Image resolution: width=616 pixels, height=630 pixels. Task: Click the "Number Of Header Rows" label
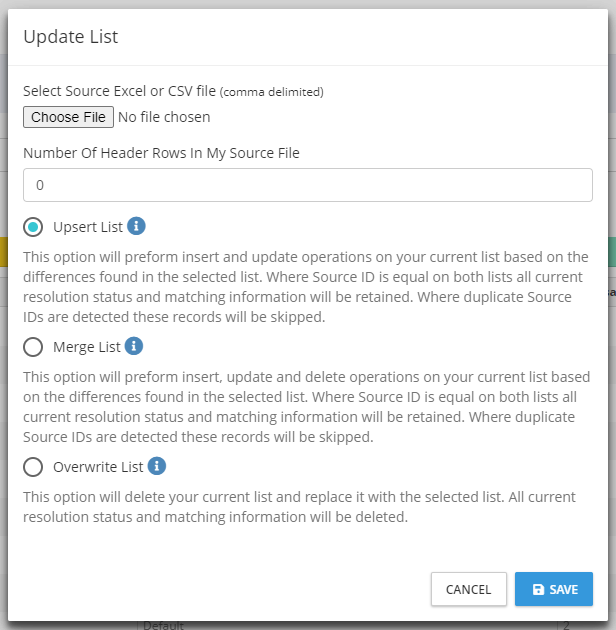[161, 153]
